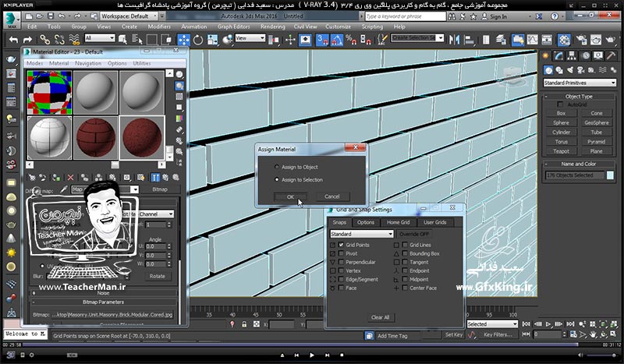This screenshot has width=624, height=364.
Task: Open the Material Editor toolbar icon
Action: coord(564,40)
